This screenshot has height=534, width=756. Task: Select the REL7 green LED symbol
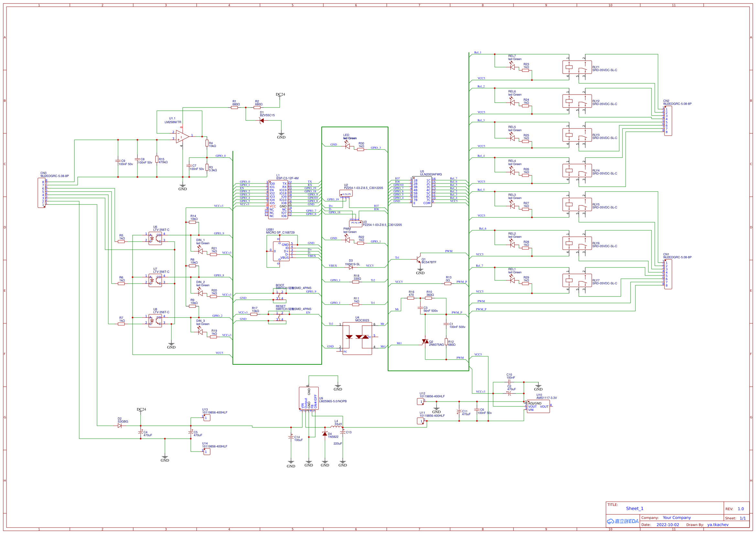tap(512, 67)
